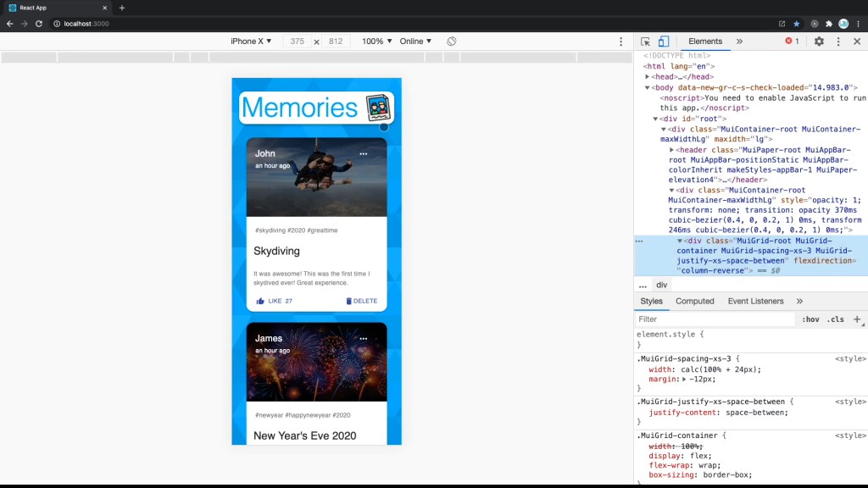The width and height of the screenshot is (868, 488).
Task: Switch to the Event Listeners tab
Action: click(754, 301)
